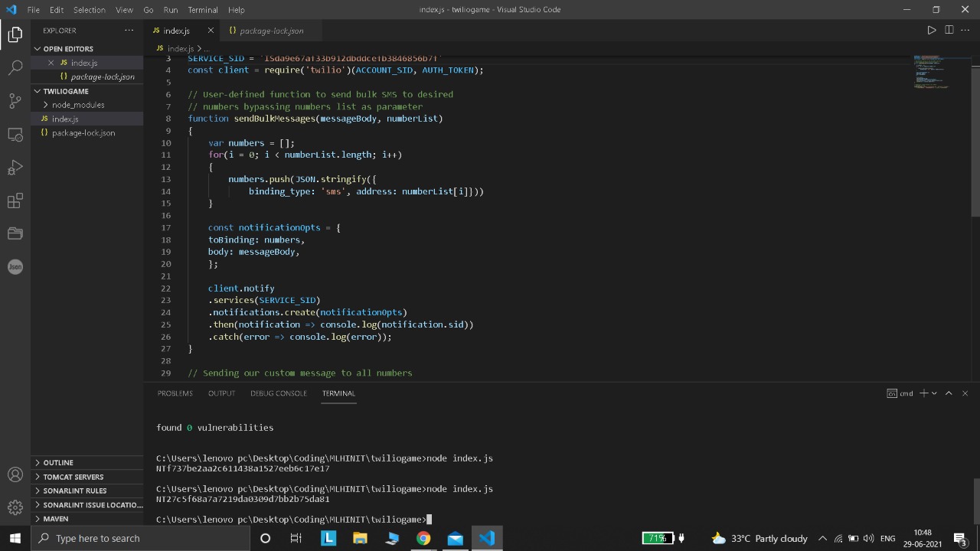Open Run and Debug view
The height and width of the screenshot is (551, 980).
pyautogui.click(x=15, y=168)
